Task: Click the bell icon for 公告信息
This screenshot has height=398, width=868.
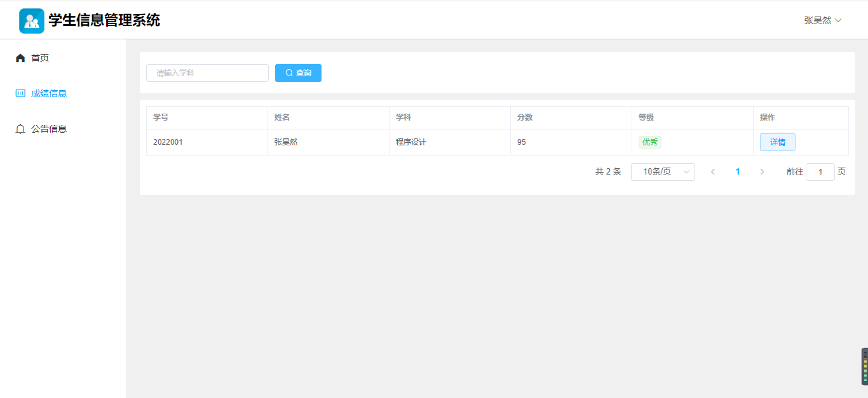Action: click(20, 129)
